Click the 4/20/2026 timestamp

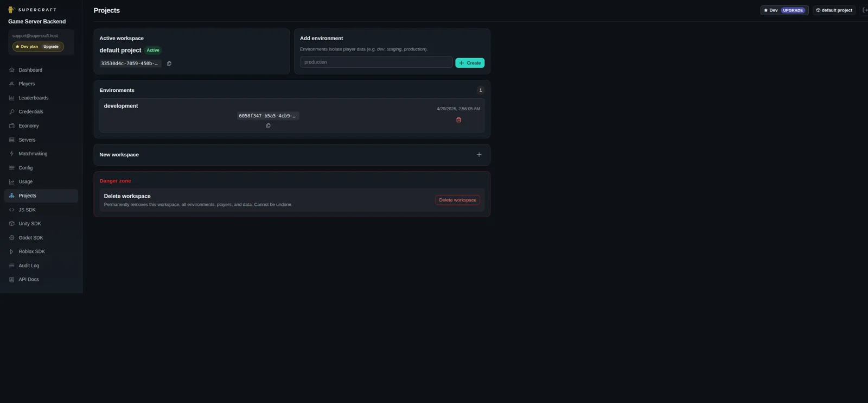(x=458, y=109)
